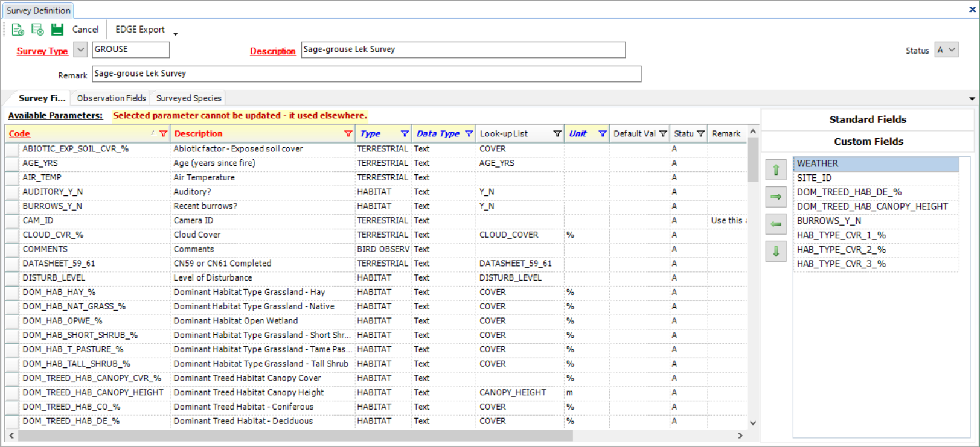The image size is (980, 447).
Task: Click the Survey Definition window tab
Action: pos(39,10)
